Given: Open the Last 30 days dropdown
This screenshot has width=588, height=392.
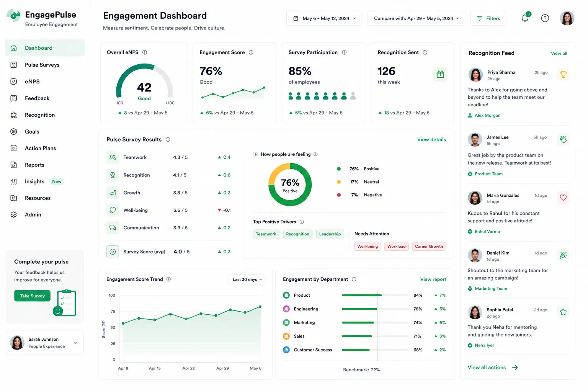Looking at the screenshot, I should (x=247, y=279).
